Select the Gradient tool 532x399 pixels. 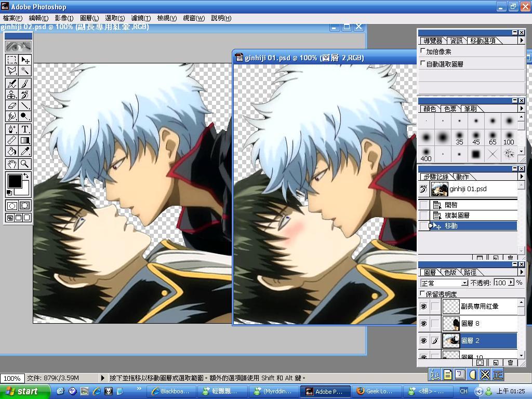click(x=25, y=140)
